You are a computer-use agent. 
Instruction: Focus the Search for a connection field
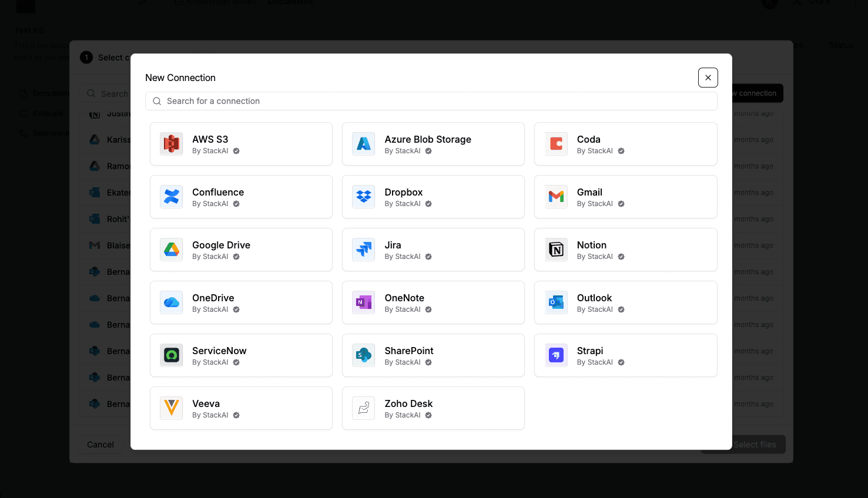431,101
